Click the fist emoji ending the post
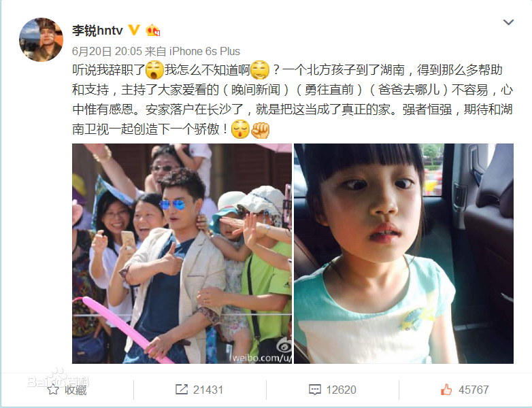532x408 pixels. (261, 130)
